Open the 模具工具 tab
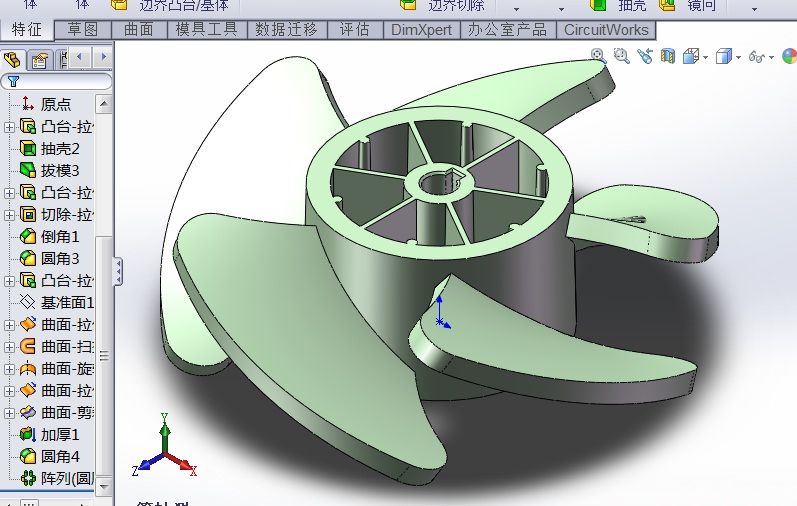The width and height of the screenshot is (797, 506). [x=207, y=29]
